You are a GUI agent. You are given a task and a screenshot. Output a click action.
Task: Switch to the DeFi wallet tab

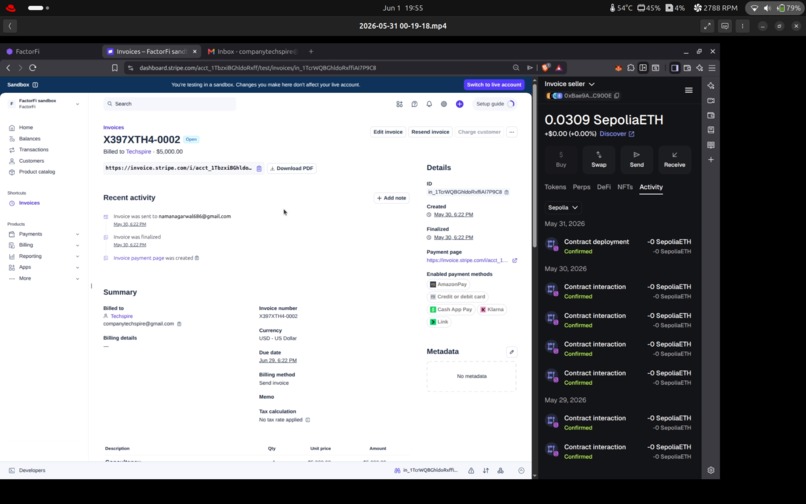point(603,187)
